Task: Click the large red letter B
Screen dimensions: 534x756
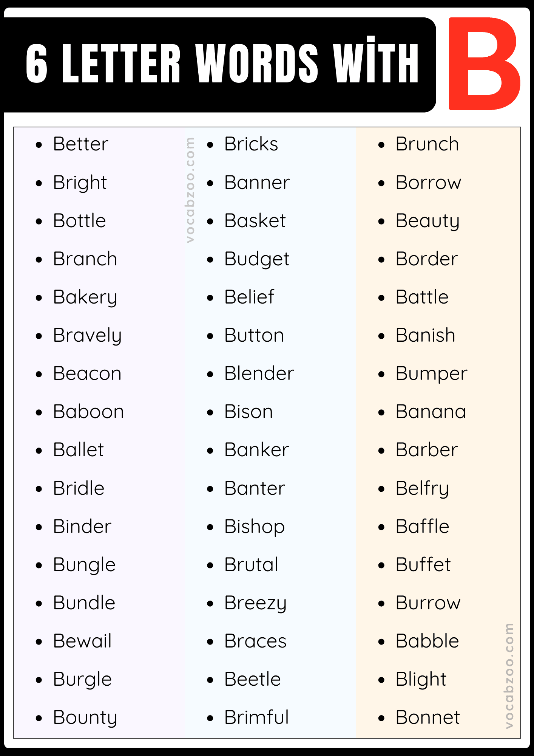Action: [484, 64]
